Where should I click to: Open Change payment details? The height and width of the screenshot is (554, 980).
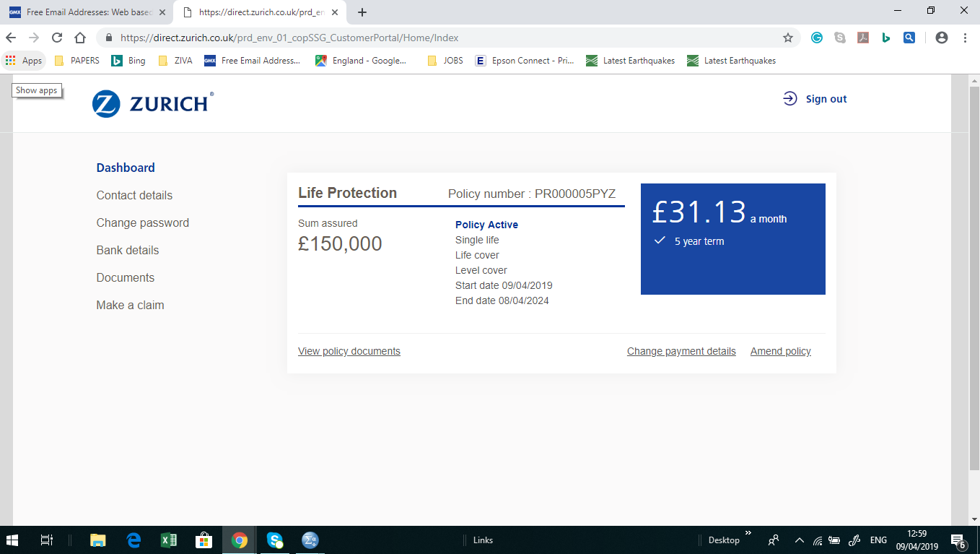[681, 351]
